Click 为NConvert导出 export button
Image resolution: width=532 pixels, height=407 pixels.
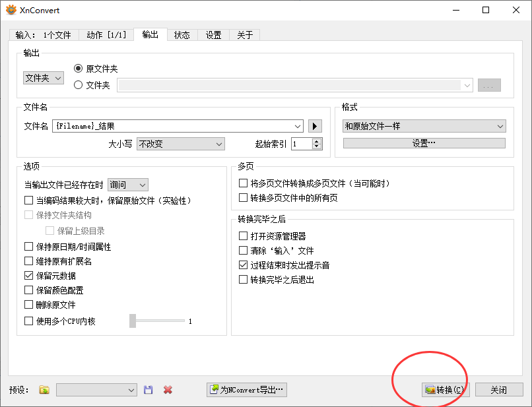pyautogui.click(x=247, y=390)
